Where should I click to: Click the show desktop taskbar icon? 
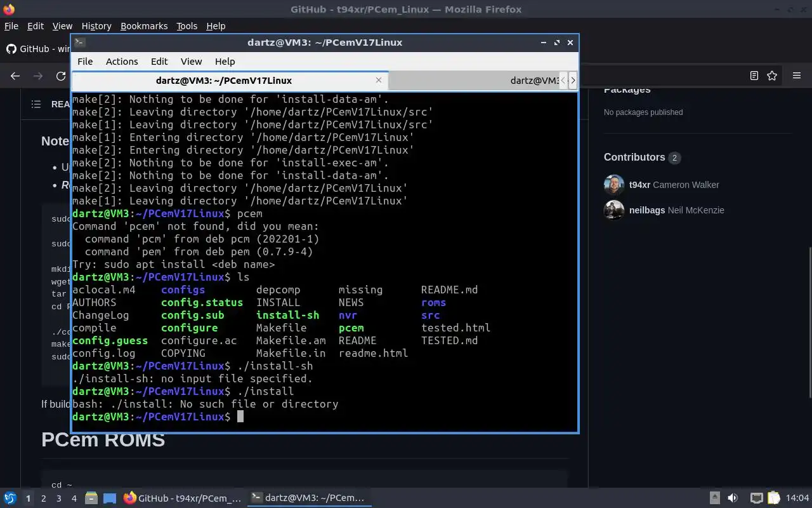pyautogui.click(x=109, y=498)
